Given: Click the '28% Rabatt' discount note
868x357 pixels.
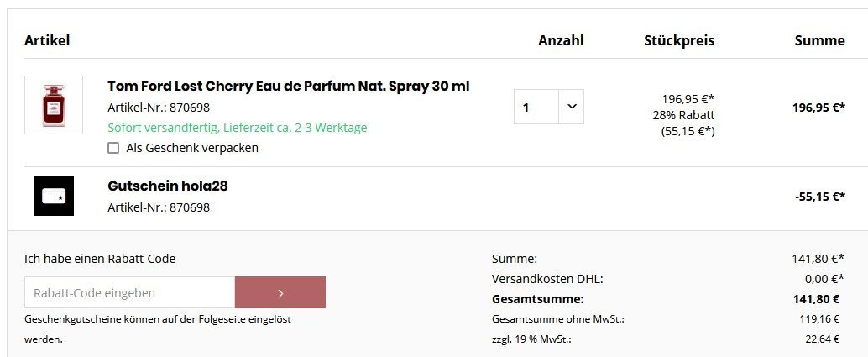Looking at the screenshot, I should [683, 114].
